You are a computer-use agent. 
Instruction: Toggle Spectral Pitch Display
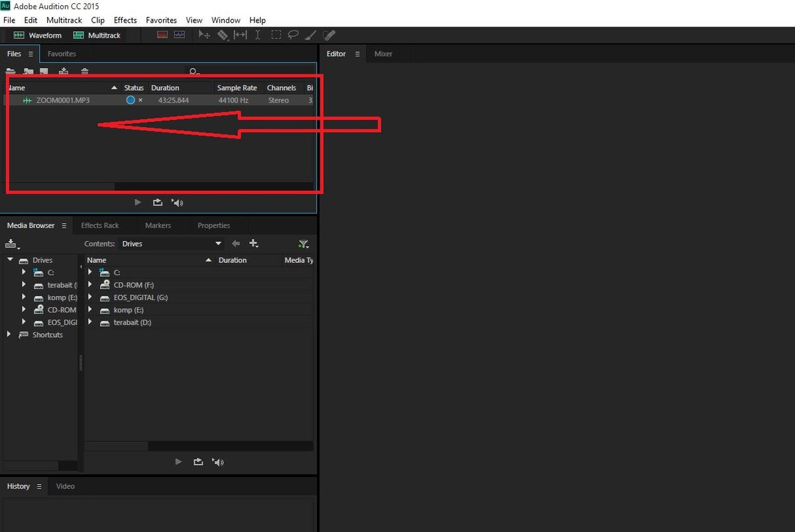[179, 35]
